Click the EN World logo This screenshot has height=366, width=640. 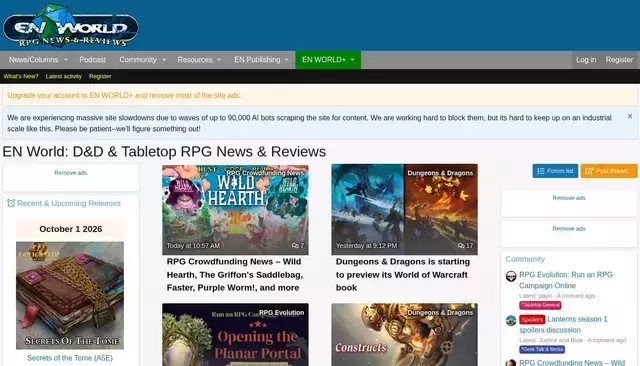tap(71, 26)
